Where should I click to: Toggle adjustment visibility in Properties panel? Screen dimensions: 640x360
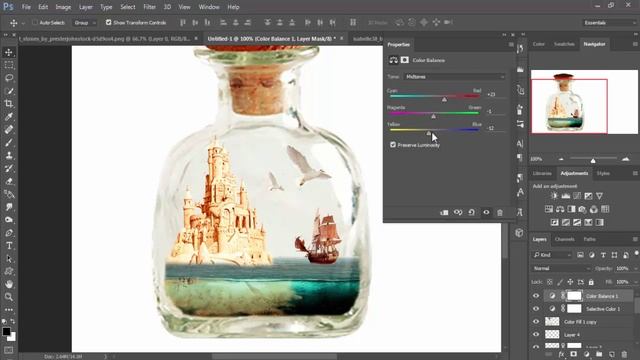coord(486,212)
